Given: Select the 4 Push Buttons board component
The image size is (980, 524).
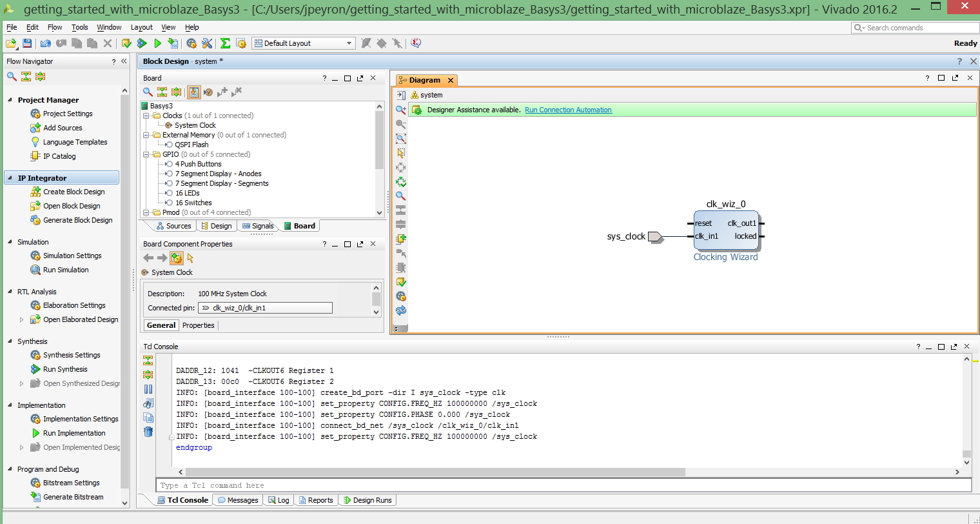Looking at the screenshot, I should (198, 164).
